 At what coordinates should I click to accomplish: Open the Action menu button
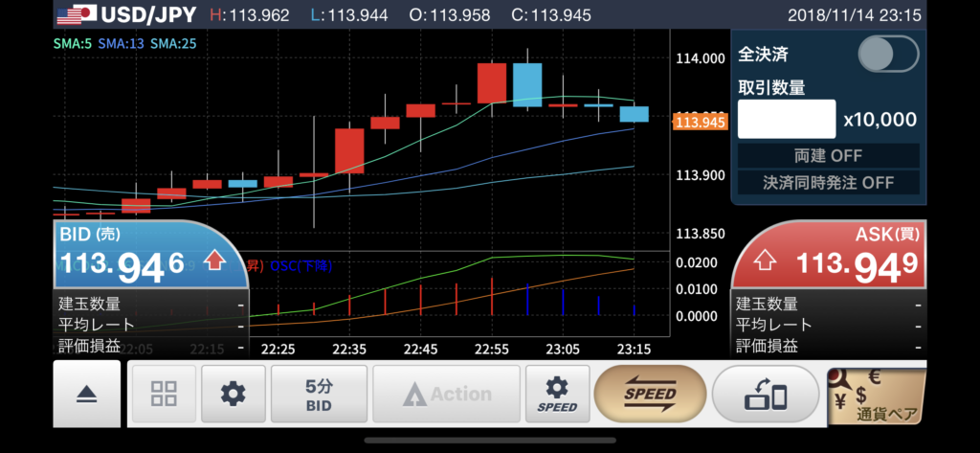tap(446, 394)
